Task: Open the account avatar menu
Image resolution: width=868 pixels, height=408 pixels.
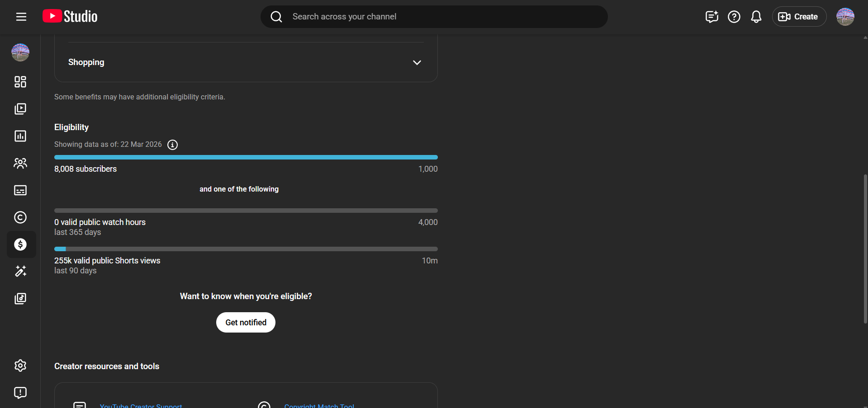Action: (845, 17)
